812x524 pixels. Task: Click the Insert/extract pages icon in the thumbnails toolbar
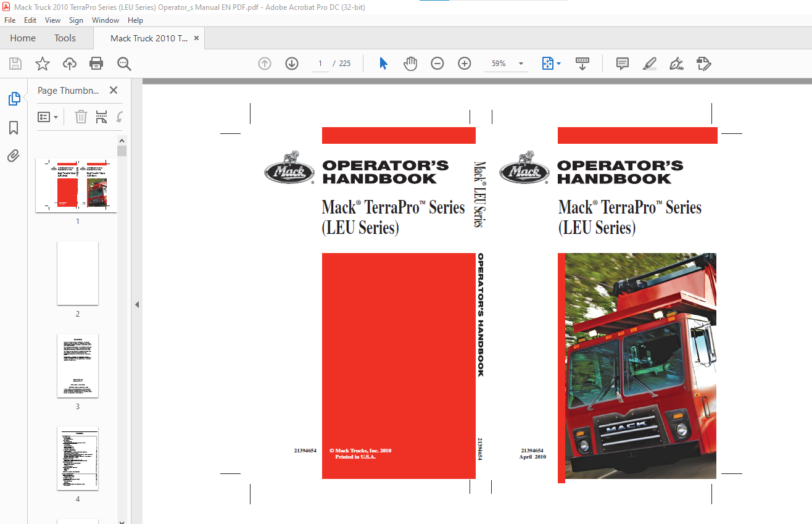tap(101, 117)
